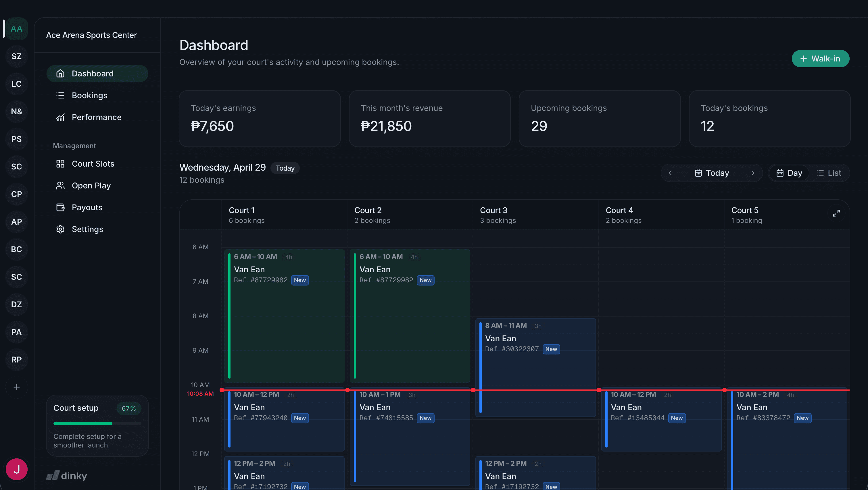Add a new workspace with plus icon
Screen dimensions: 868x490
16,387
